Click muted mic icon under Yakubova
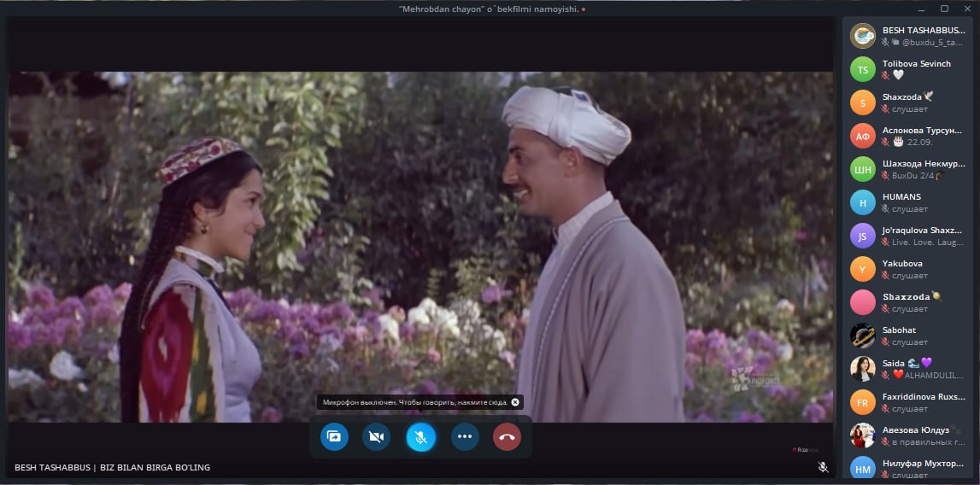The width and height of the screenshot is (980, 485). click(885, 275)
